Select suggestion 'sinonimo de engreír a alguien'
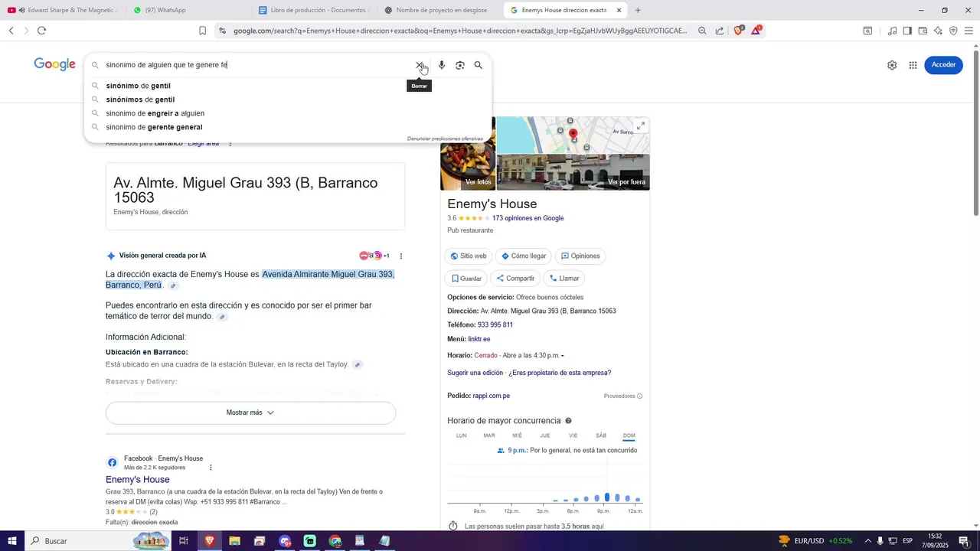Viewport: 980px width, 551px height. (x=155, y=113)
